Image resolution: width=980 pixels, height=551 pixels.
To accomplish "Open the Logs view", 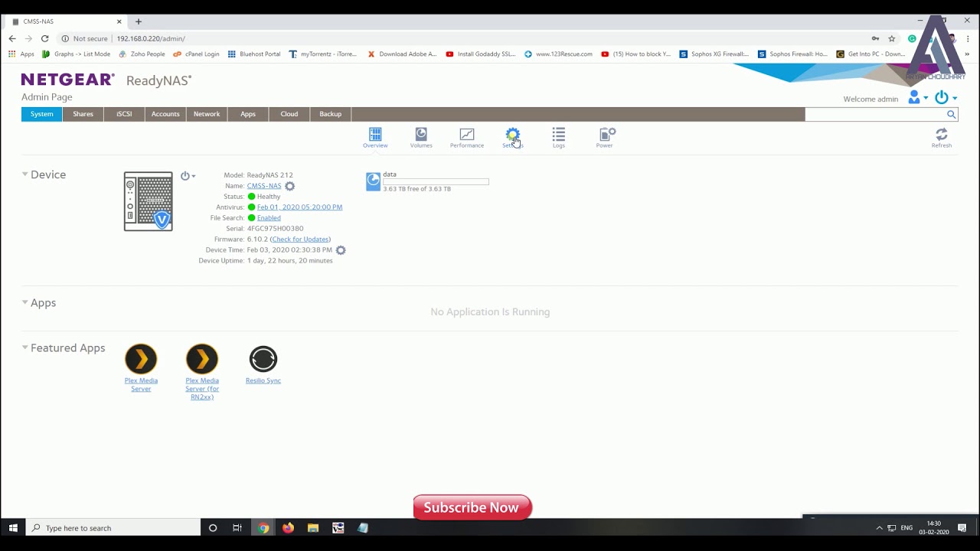I will (559, 138).
